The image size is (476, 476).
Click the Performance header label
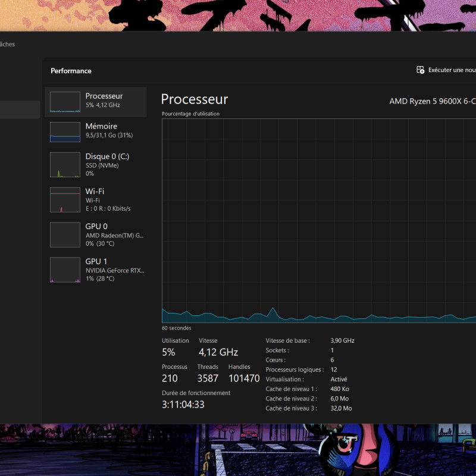coord(71,70)
